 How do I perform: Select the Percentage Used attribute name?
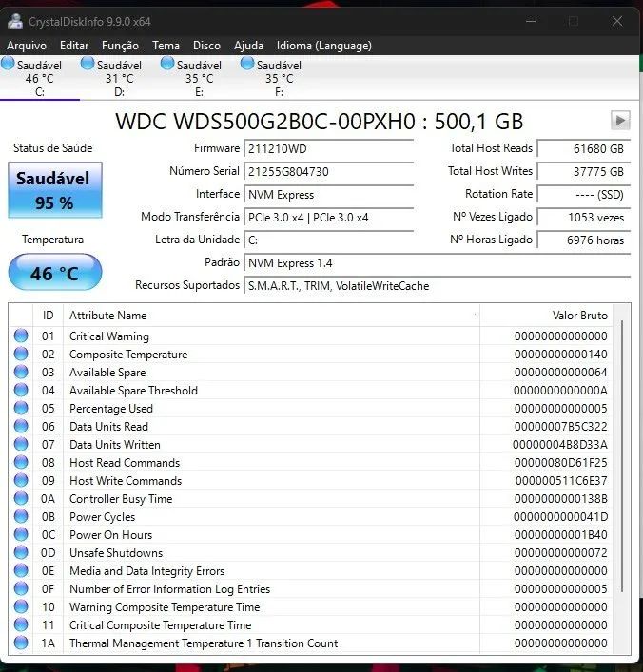click(111, 409)
